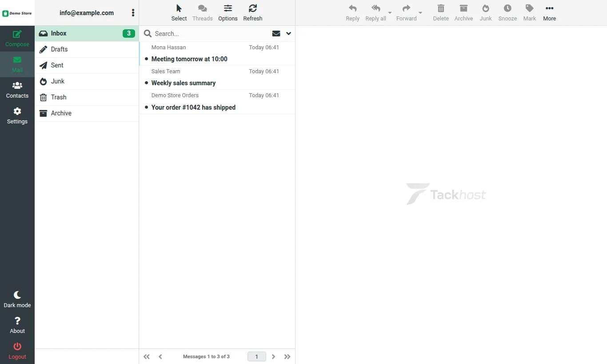Click the Reply toolbar button
Viewport: 607px width, 364px height.
(353, 13)
